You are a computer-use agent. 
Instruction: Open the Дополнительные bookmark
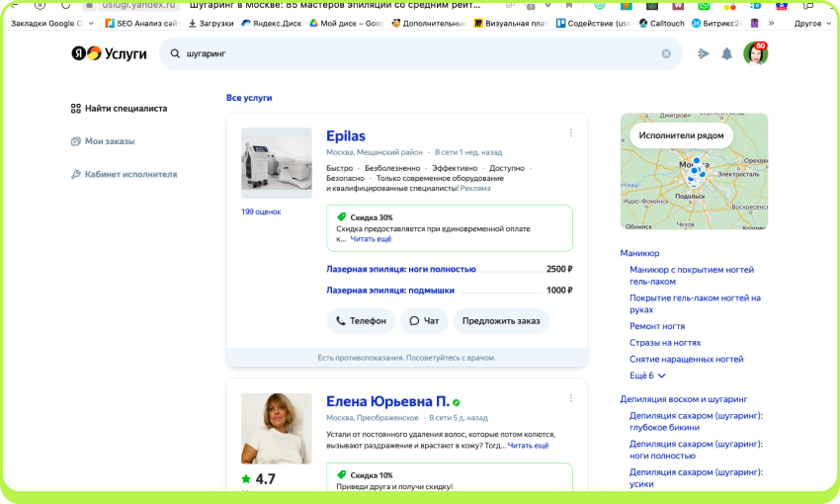point(429,24)
